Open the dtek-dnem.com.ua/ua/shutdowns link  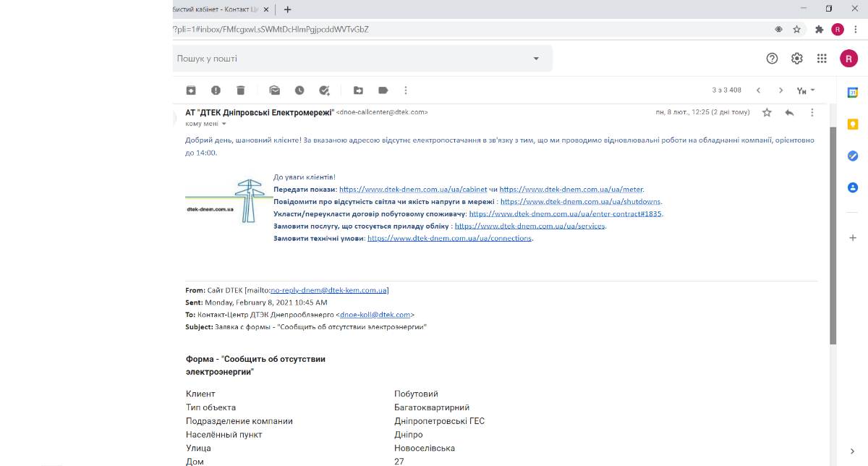581,201
